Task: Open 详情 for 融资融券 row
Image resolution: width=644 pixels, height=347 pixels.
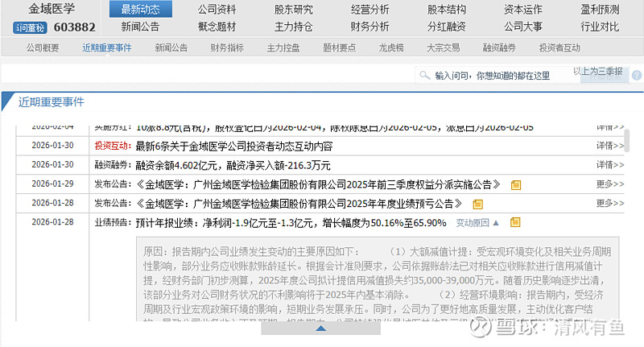Action: coord(610,165)
